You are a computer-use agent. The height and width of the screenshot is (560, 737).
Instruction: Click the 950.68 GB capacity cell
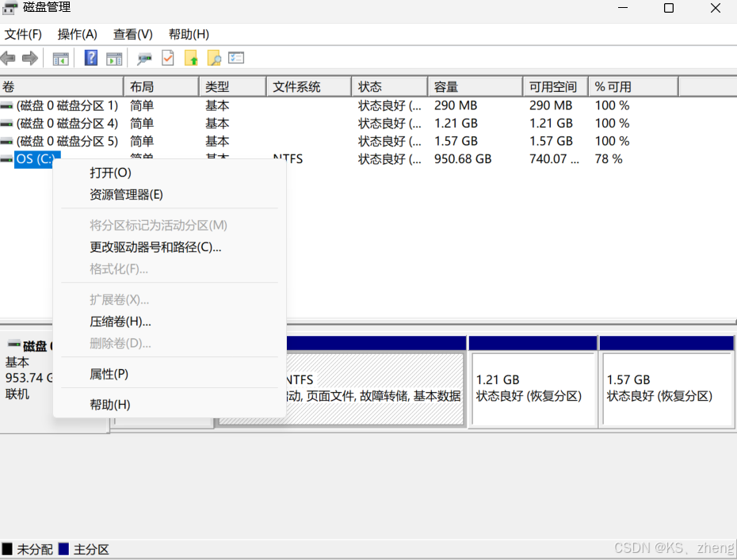point(463,159)
